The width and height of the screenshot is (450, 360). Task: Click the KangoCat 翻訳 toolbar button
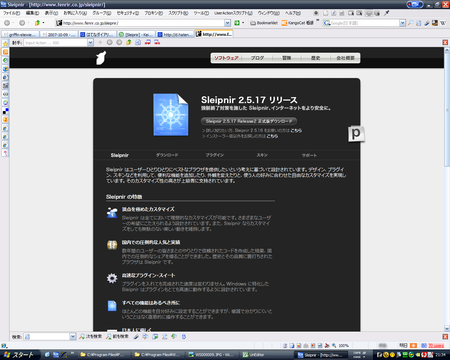coord(298,23)
